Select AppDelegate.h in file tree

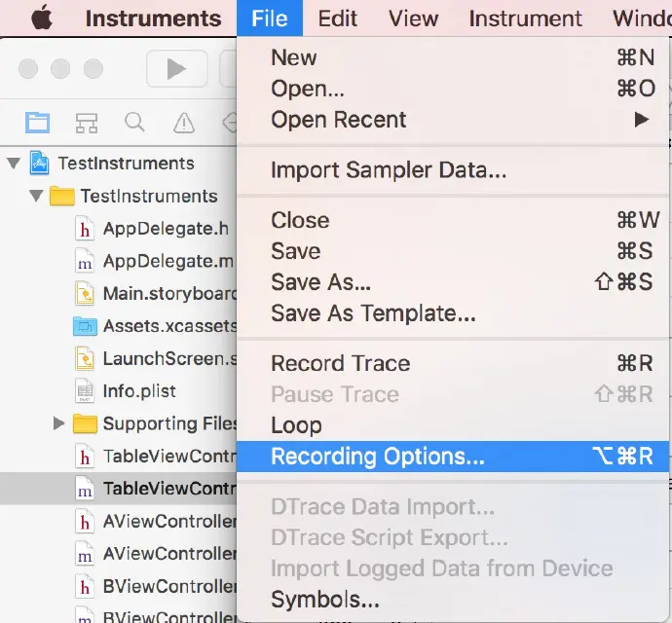point(166,229)
